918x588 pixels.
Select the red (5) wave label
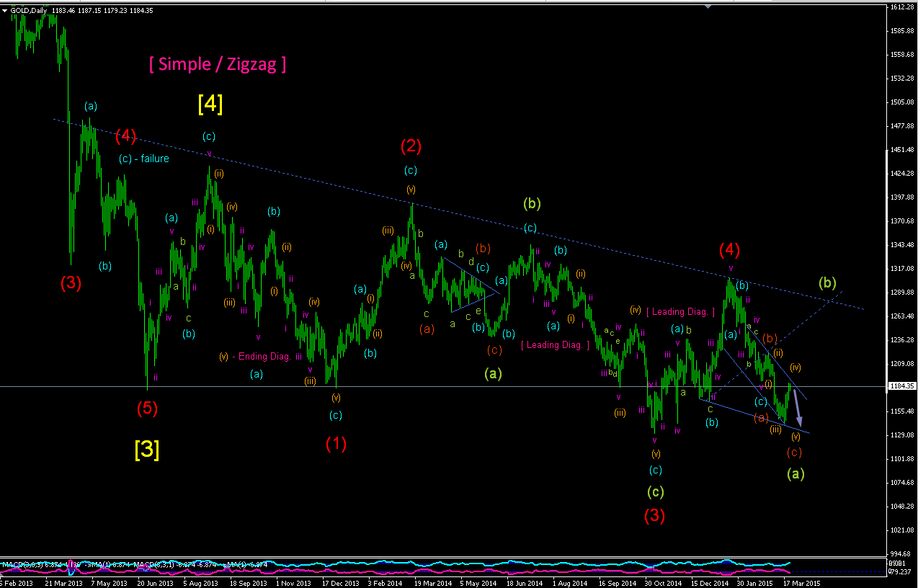click(x=147, y=409)
